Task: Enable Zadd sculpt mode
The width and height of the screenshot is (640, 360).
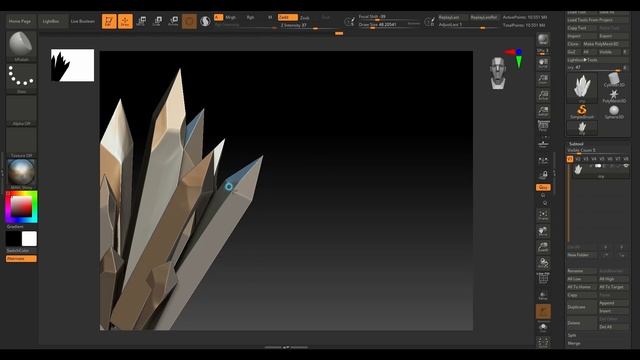Action: point(287,18)
